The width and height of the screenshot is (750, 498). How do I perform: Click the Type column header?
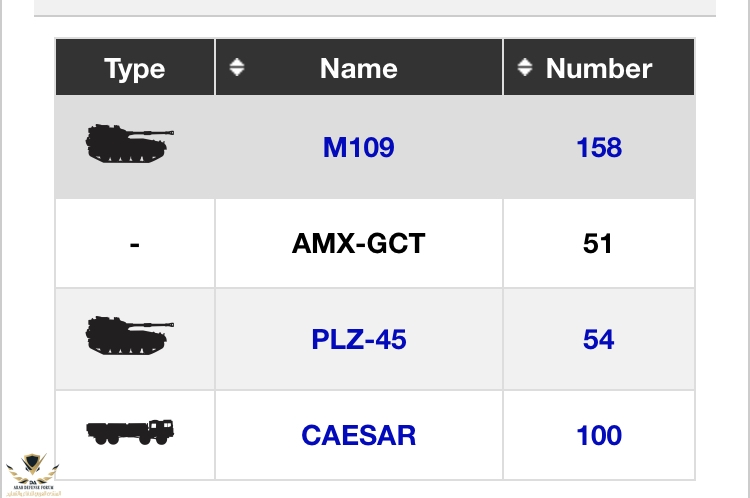pos(135,68)
